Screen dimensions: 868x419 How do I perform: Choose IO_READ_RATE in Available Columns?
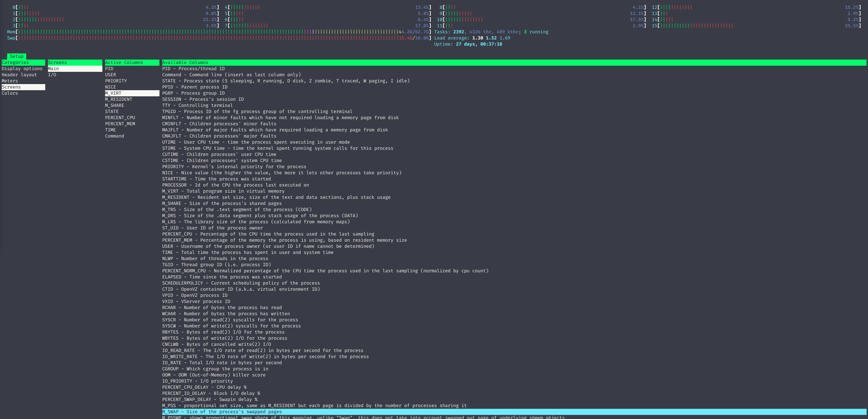point(262,351)
